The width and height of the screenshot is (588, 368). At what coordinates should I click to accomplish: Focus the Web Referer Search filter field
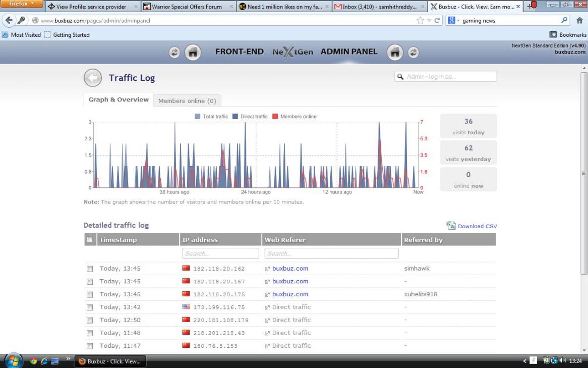[331, 253]
